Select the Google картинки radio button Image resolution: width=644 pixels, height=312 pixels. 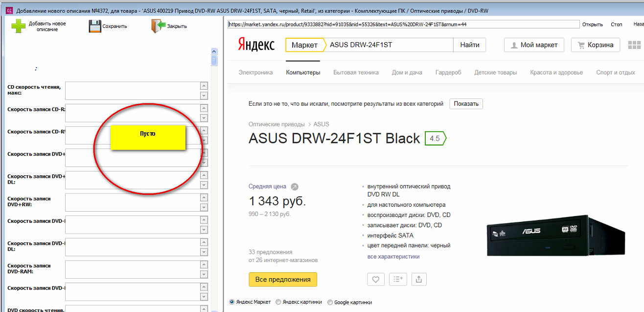click(x=330, y=302)
